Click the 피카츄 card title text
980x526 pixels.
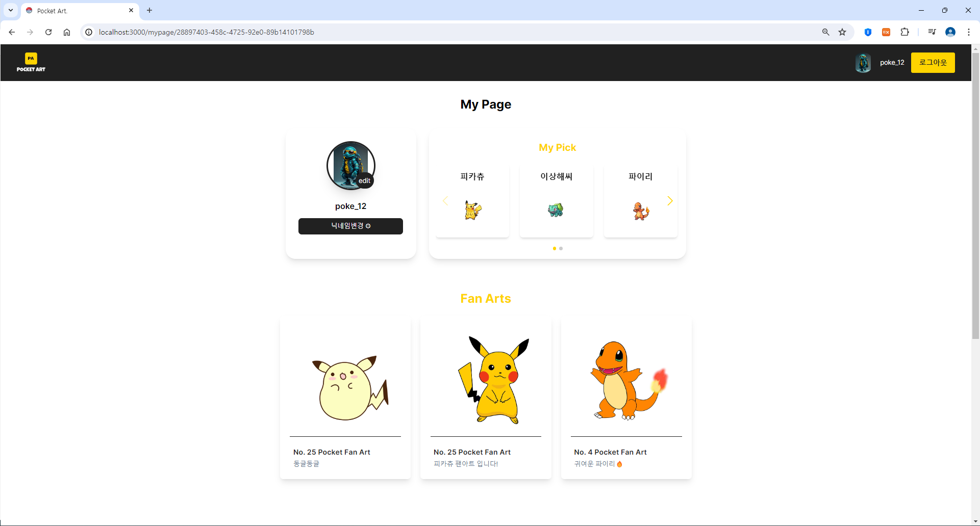[x=472, y=176]
